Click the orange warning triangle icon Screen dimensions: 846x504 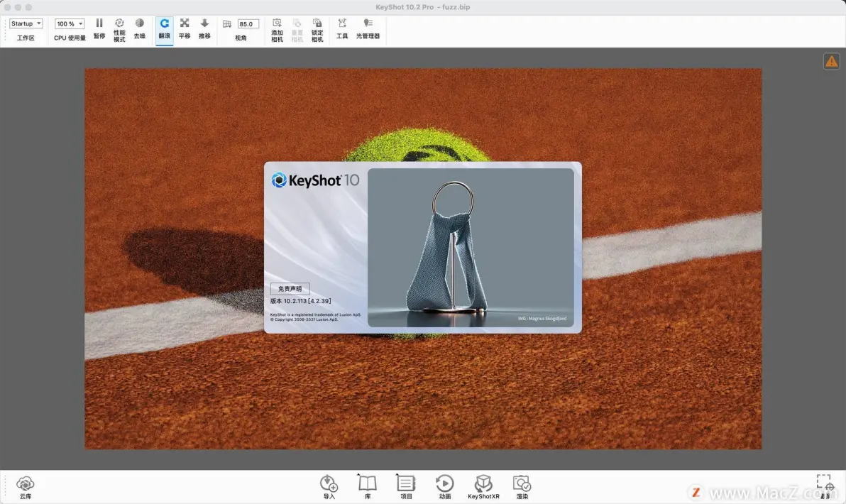coord(831,62)
